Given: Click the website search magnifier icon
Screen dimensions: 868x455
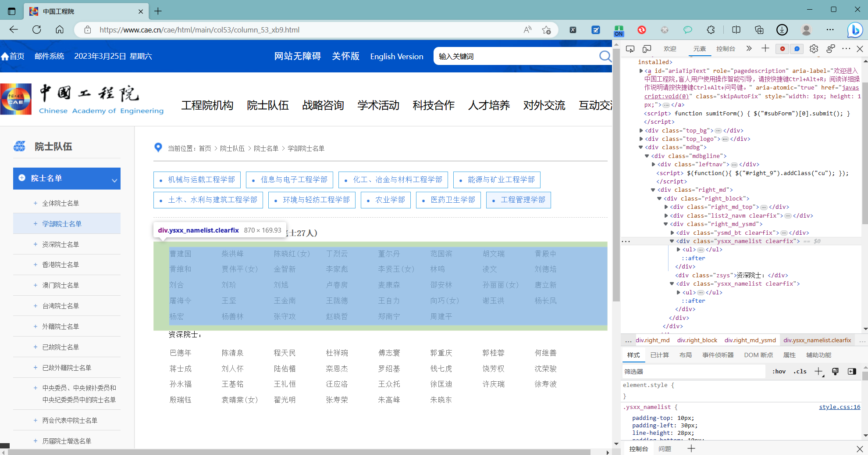Looking at the screenshot, I should (605, 56).
